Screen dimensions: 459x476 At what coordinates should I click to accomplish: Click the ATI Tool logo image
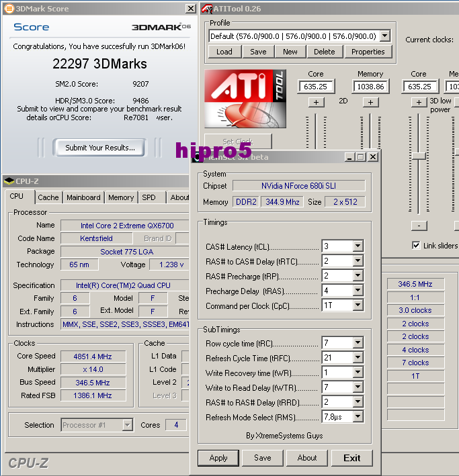[245, 99]
